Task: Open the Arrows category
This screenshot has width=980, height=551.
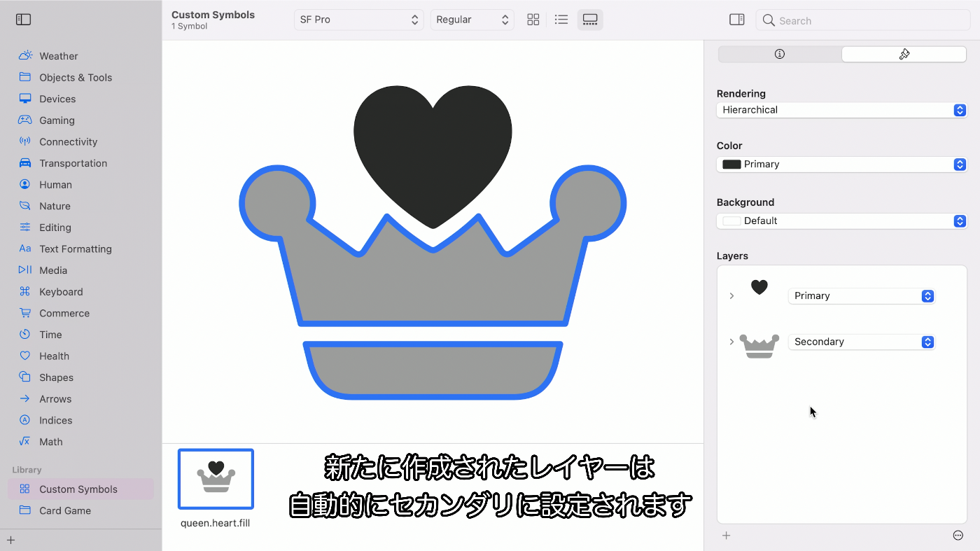Action: 80,399
